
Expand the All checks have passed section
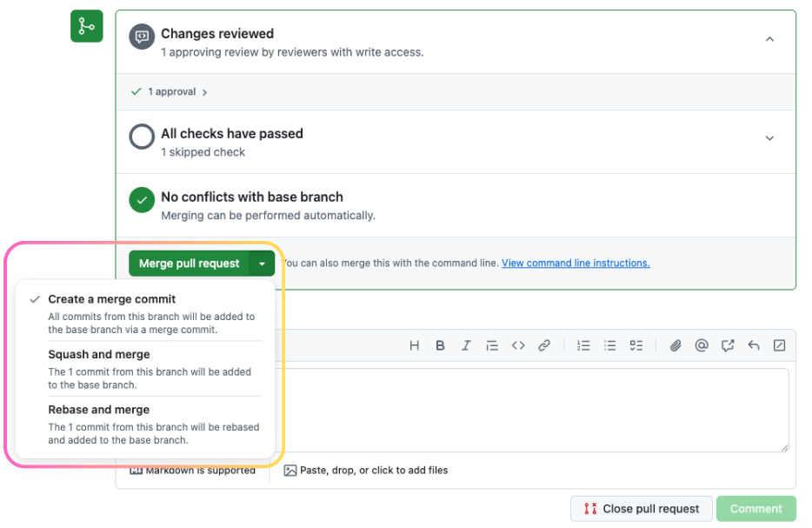pyautogui.click(x=769, y=138)
